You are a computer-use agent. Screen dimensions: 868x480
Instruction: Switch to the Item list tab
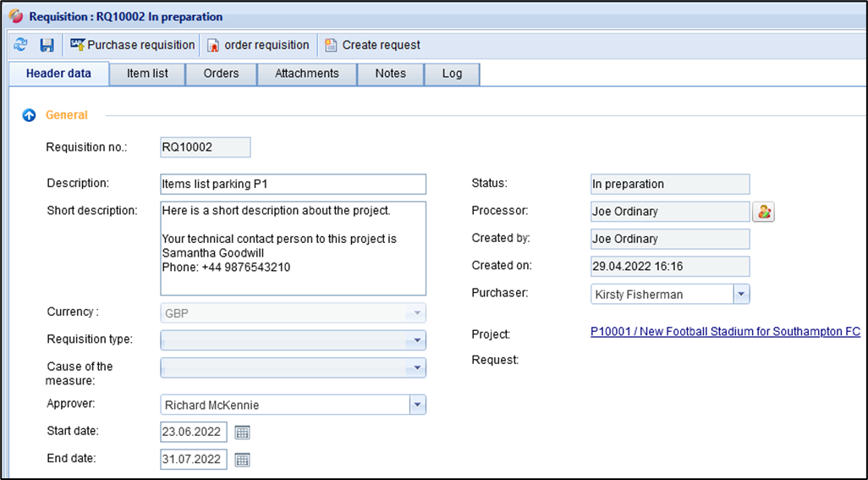(147, 74)
